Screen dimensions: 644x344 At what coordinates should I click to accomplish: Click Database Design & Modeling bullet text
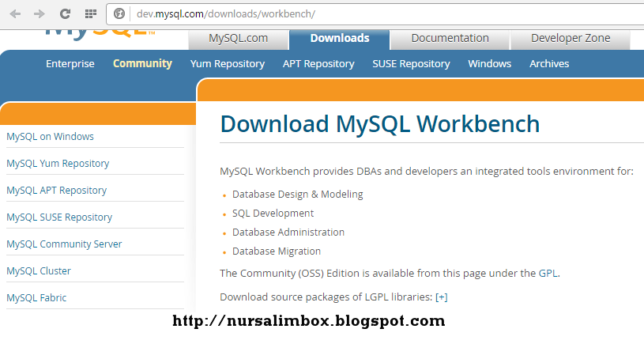click(x=298, y=195)
